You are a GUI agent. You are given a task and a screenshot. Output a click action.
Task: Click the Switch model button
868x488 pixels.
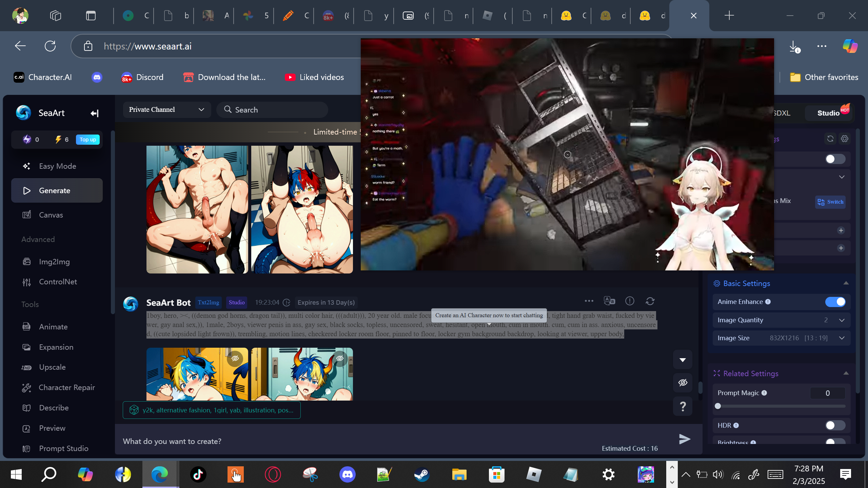(830, 202)
